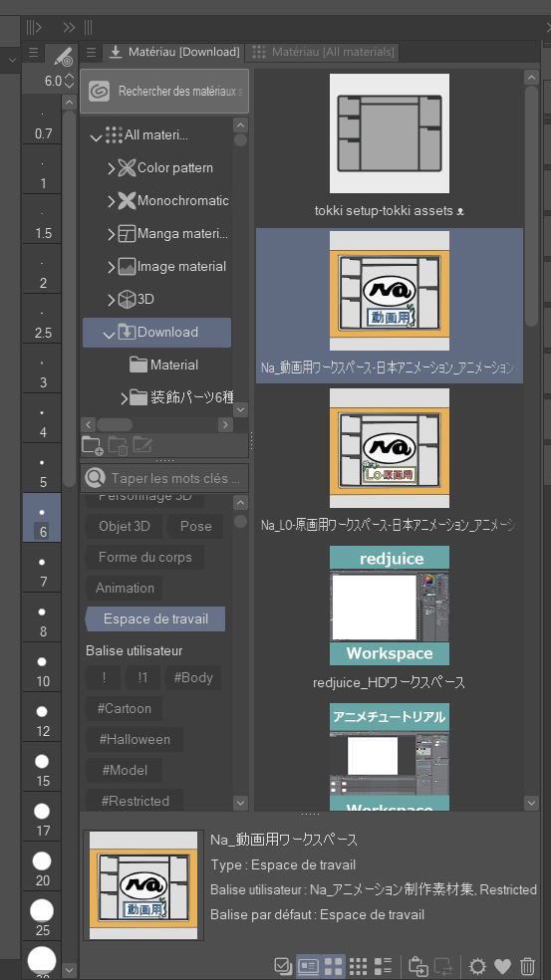
Task: Expand the Monochromatic folder
Action: pos(111,201)
